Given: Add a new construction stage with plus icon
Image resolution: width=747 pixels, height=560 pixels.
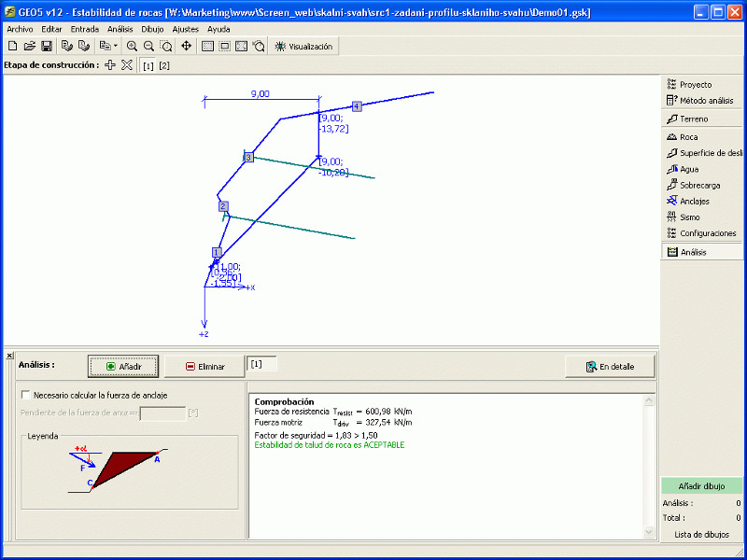Looking at the screenshot, I should click(x=110, y=65).
